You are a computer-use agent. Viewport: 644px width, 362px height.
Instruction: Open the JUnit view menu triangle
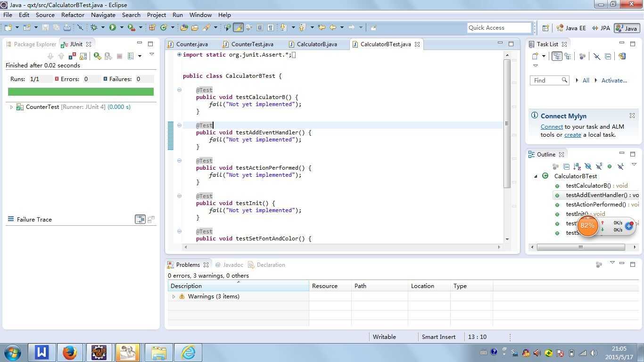[x=152, y=54]
